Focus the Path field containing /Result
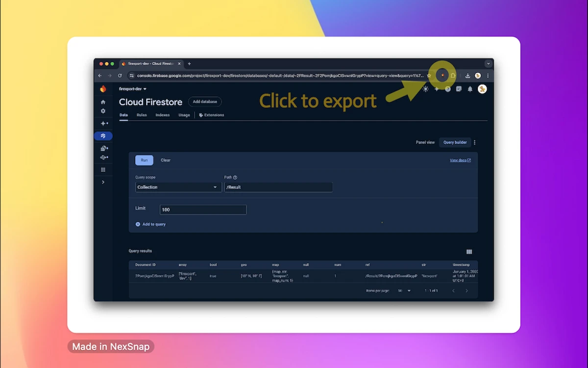 [x=278, y=187]
